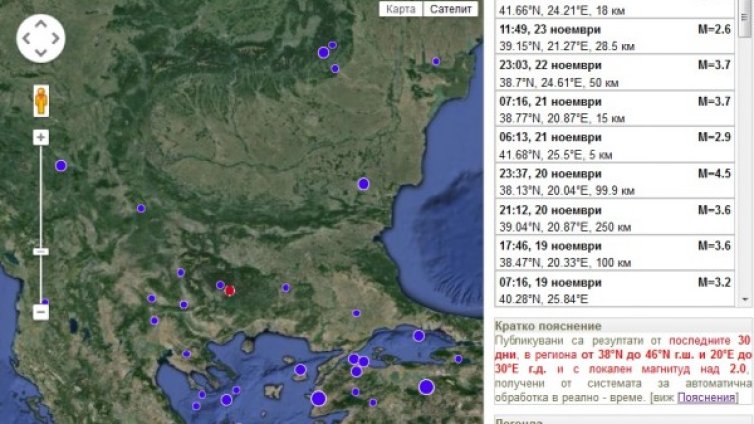Viewport: 754px width, 424px height.
Task: Pan the map right with arrow control
Action: 56,38
